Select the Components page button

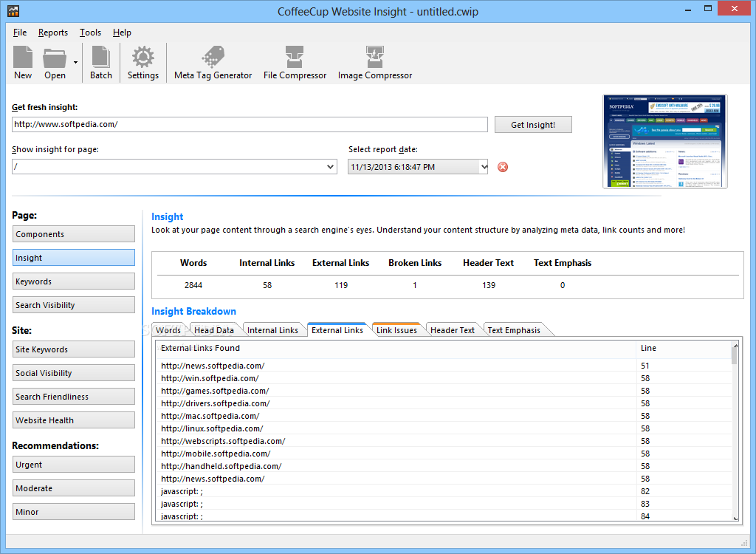coord(74,234)
